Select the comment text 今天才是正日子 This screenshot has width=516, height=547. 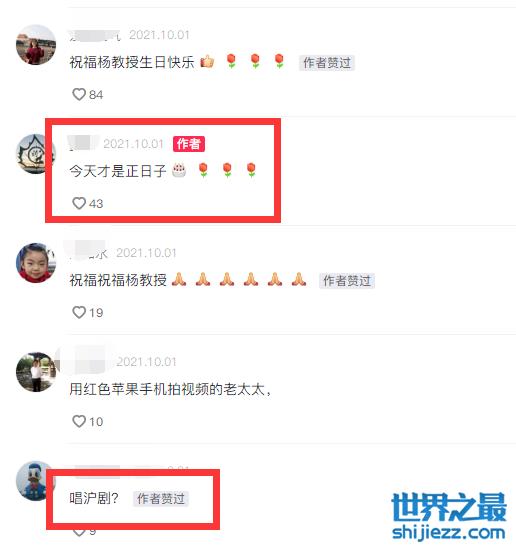(118, 171)
